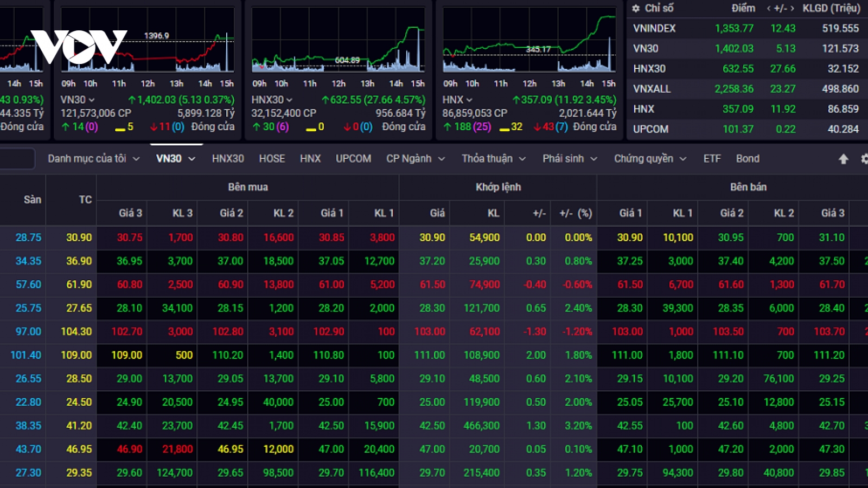Expand the VN30 chart index dropdown
Screen dimensions: 868x488
tap(92, 100)
